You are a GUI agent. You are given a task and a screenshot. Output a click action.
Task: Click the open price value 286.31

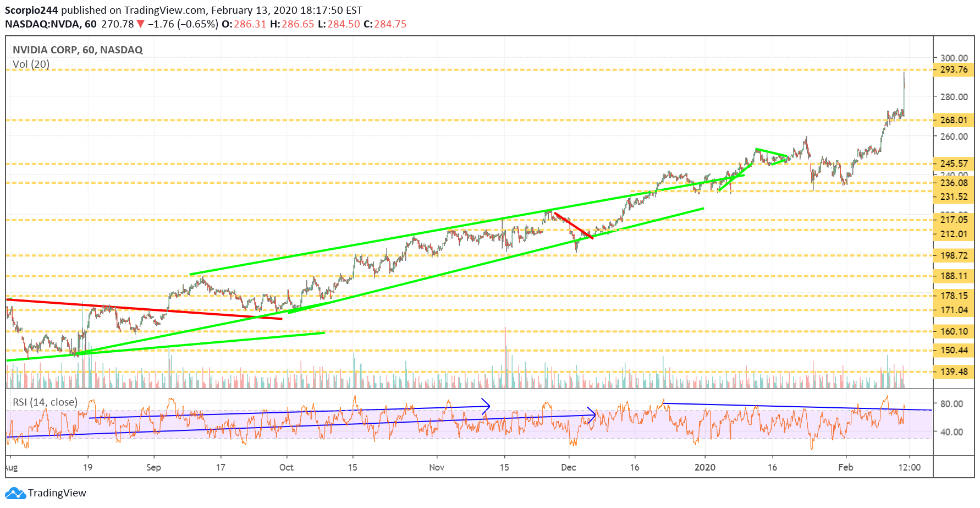point(250,24)
